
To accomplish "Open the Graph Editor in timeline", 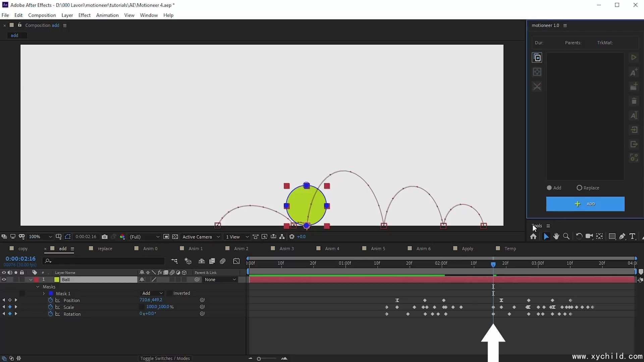I will tap(236, 261).
